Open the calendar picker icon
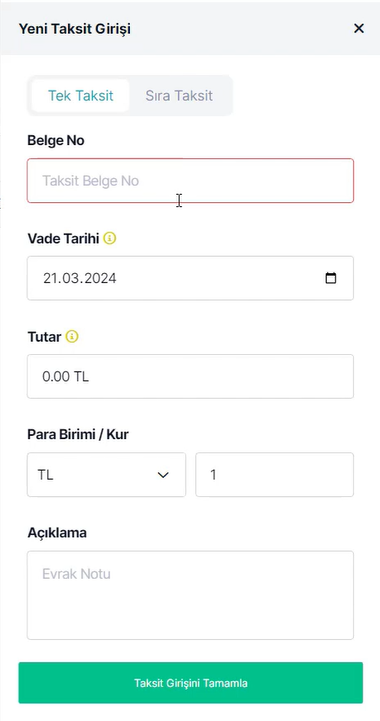This screenshot has width=380, height=721. tap(331, 278)
